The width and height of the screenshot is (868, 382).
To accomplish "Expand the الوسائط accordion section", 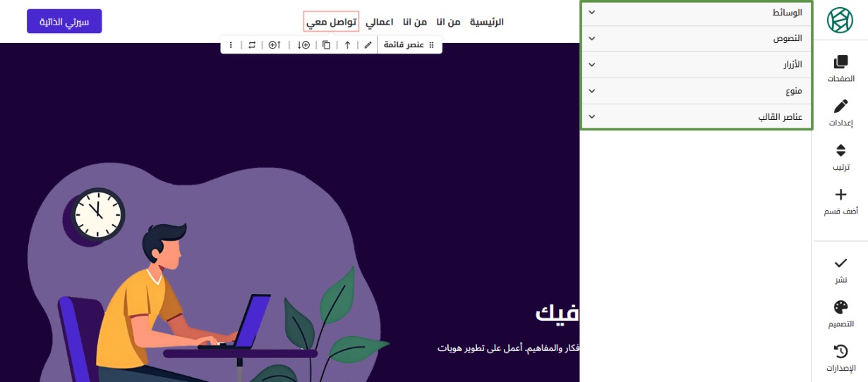I will coord(697,13).
